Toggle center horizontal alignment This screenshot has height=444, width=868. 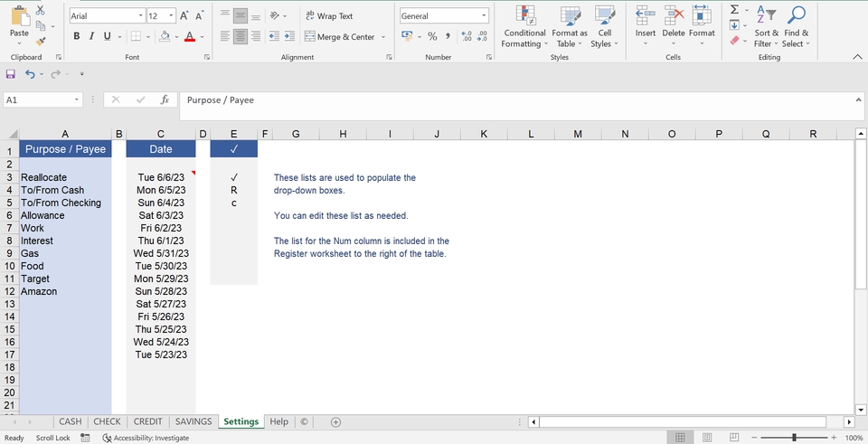241,36
